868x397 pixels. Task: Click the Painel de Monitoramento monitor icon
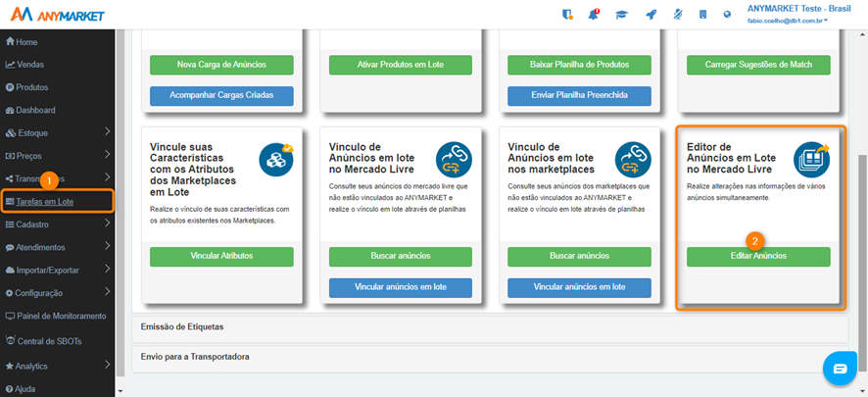coord(10,316)
